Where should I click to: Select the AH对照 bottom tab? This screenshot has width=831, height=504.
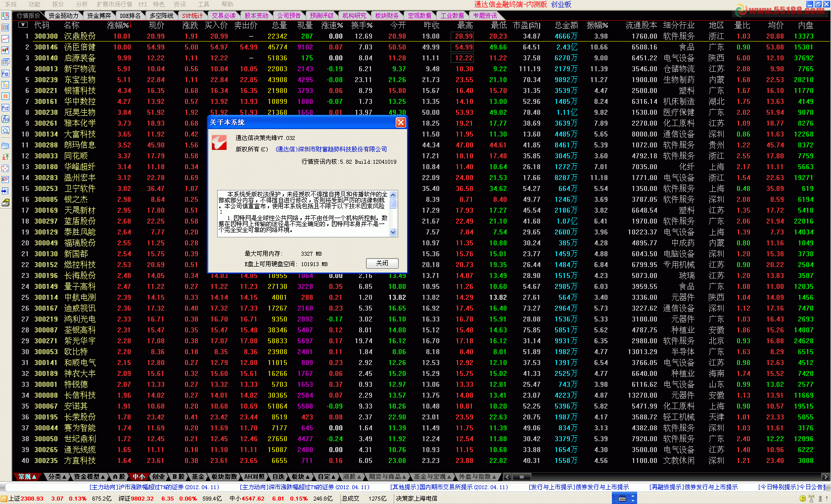pyautogui.click(x=254, y=477)
